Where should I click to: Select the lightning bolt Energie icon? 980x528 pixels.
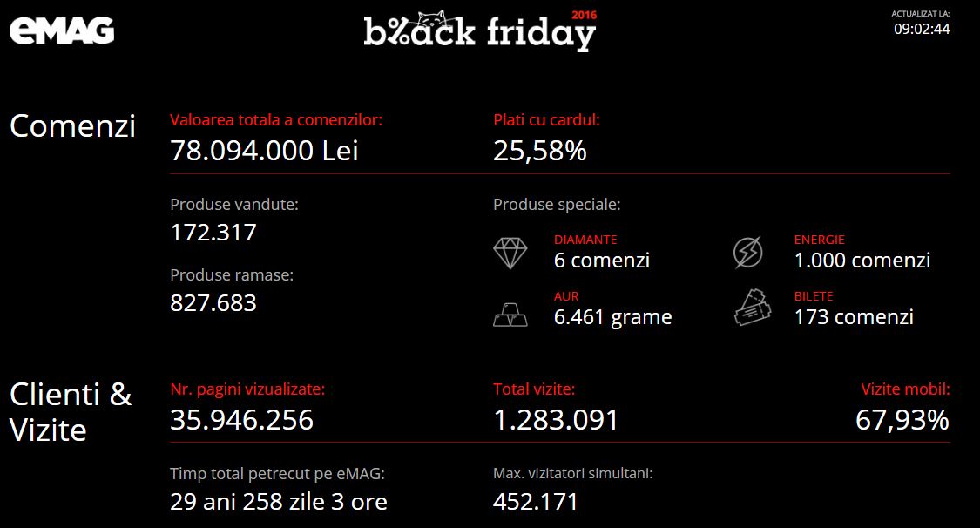click(x=748, y=253)
